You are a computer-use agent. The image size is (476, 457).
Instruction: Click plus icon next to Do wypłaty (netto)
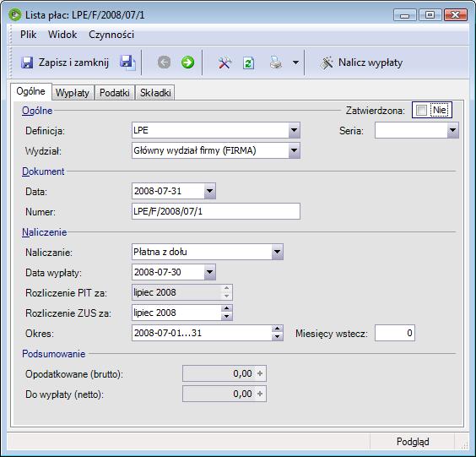260,394
